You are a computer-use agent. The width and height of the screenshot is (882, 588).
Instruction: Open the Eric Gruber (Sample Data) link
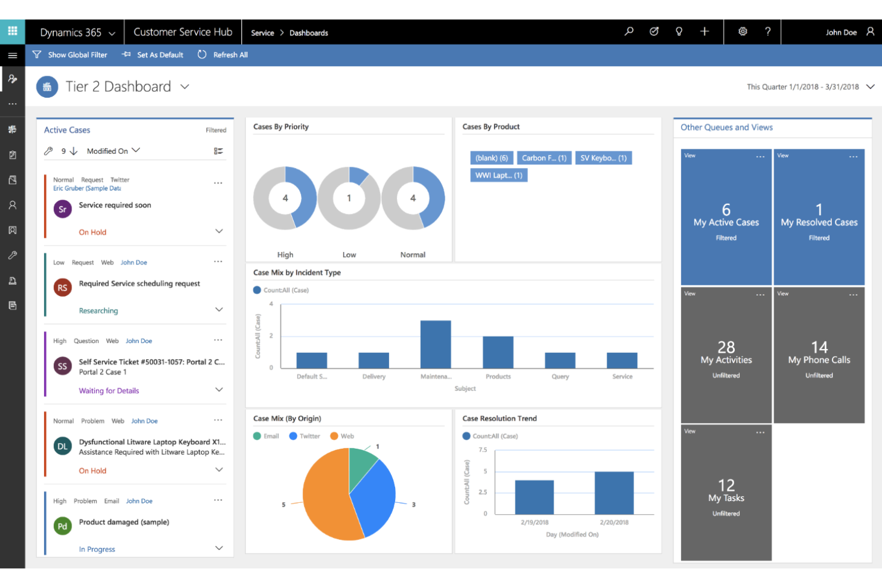point(87,188)
